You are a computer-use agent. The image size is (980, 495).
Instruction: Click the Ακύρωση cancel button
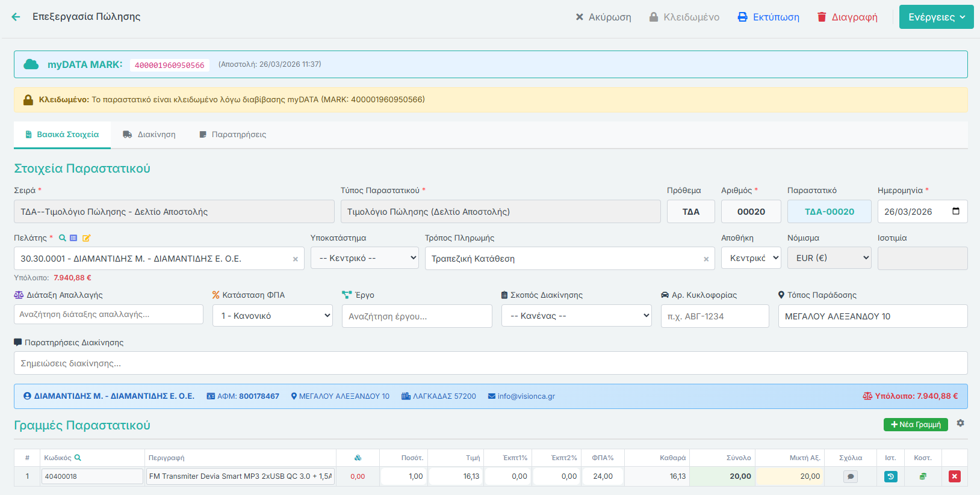[x=603, y=17]
